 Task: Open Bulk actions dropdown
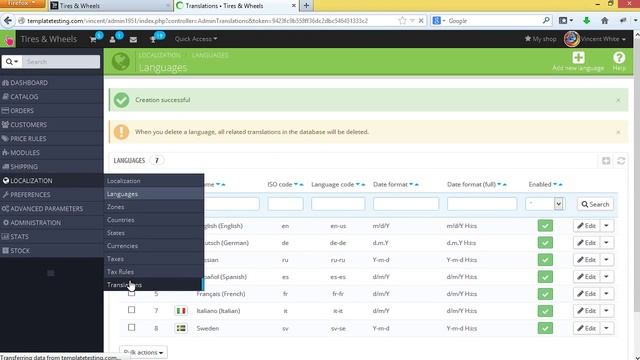(x=143, y=352)
